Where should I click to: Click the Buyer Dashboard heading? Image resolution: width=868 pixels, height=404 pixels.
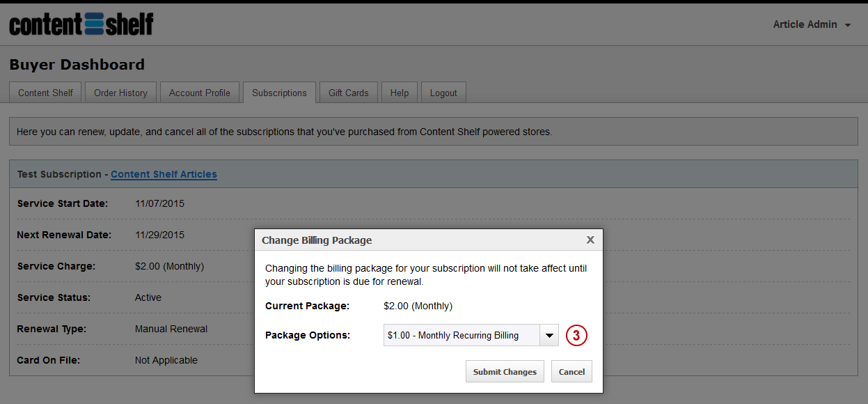click(x=77, y=65)
